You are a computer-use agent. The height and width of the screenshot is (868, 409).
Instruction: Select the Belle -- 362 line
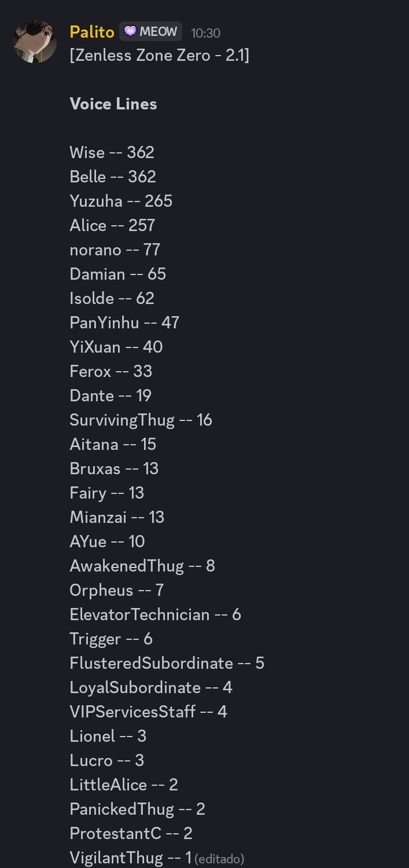coord(113,177)
